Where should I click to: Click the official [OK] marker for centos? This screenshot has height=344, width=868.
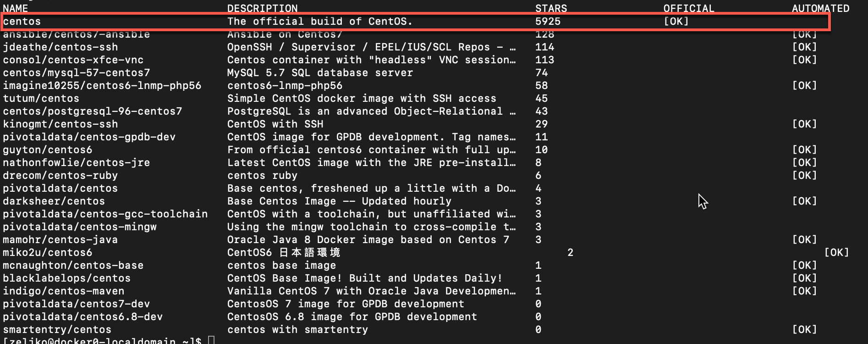click(x=676, y=22)
